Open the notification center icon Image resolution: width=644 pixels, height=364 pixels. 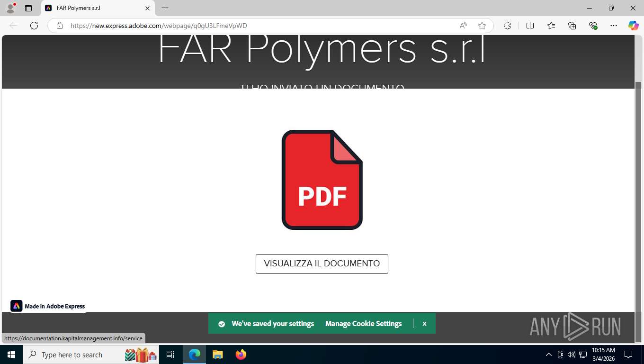[628, 355]
